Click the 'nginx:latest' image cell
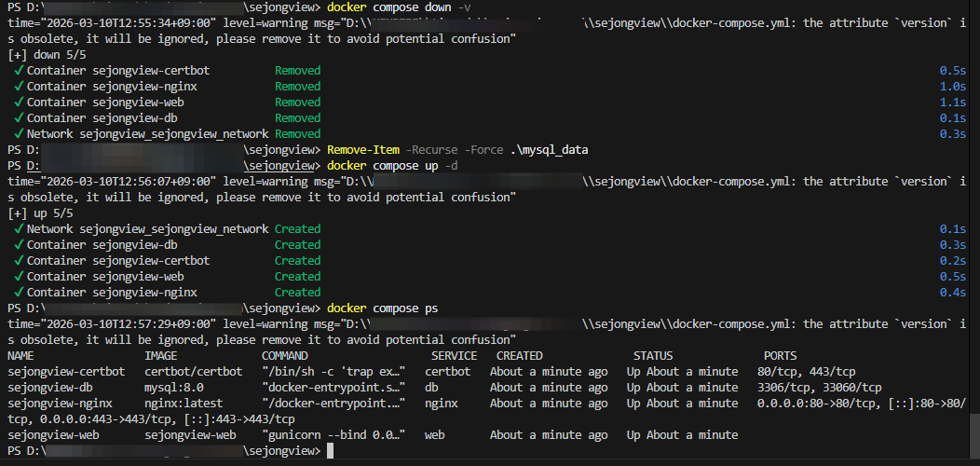The image size is (980, 466). tap(184, 404)
